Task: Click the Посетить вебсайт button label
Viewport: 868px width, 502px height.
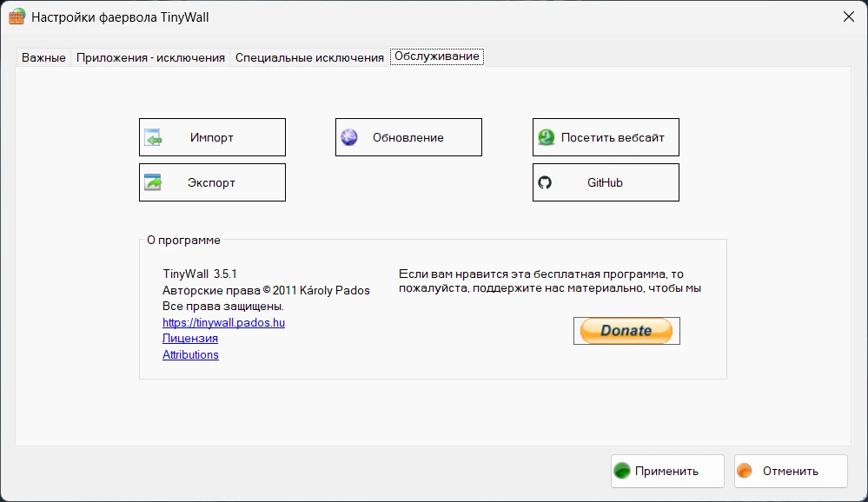Action: 613,137
